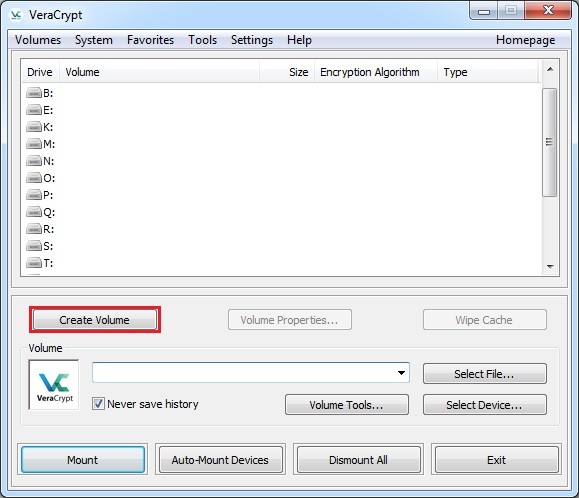The image size is (579, 498).
Task: Select the T: drive icon
Action: pos(34,263)
